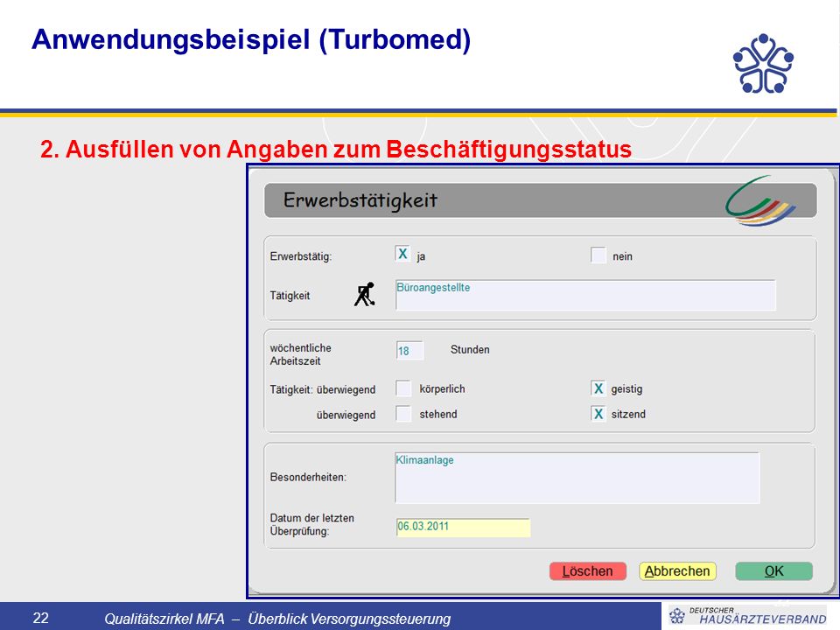Click the 'wöchentliche Arbeitszeit' label
This screenshot has width=840, height=630.
300,354
